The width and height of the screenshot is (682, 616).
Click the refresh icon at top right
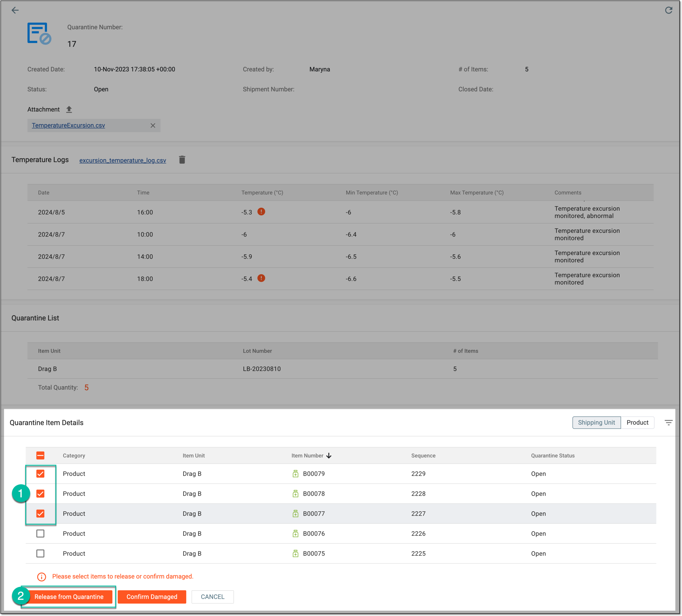(668, 10)
